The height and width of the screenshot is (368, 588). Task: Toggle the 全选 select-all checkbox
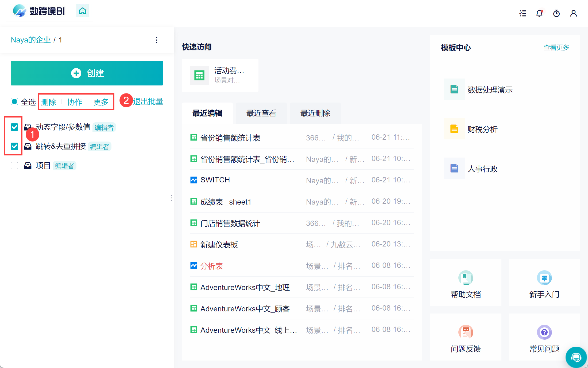(x=14, y=101)
